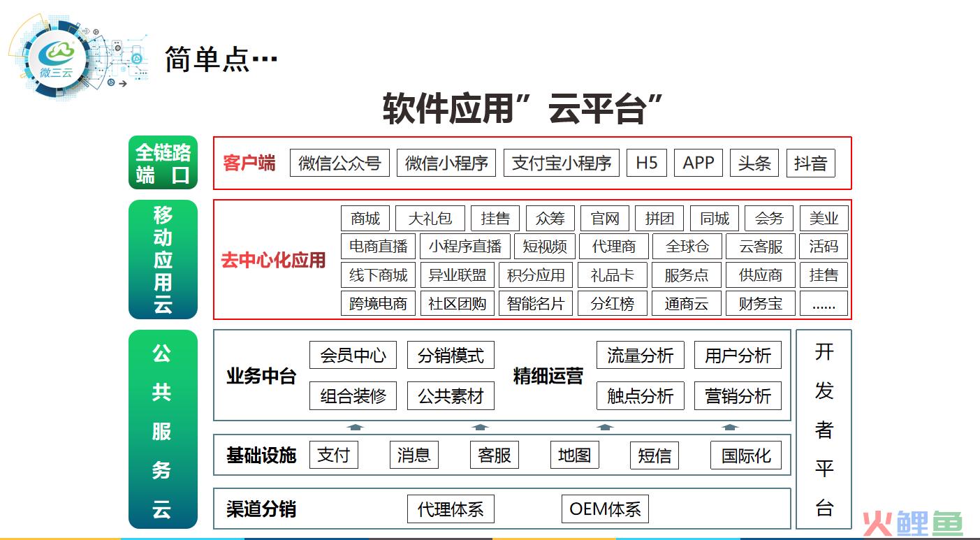Image resolution: width=980 pixels, height=540 pixels.
Task: Click the 微信小程序 box
Action: (446, 163)
